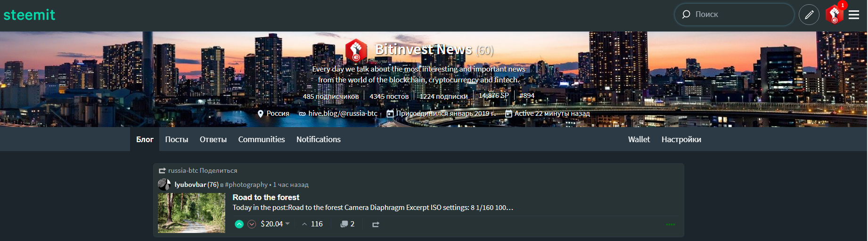The width and height of the screenshot is (868, 241).
Task: Click the Россия location text
Action: (x=278, y=113)
